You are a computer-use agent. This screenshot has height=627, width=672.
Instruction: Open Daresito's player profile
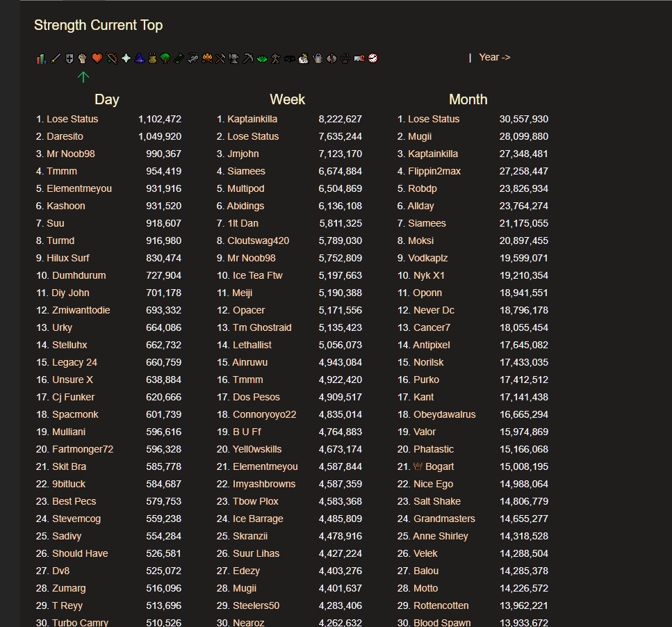[65, 136]
